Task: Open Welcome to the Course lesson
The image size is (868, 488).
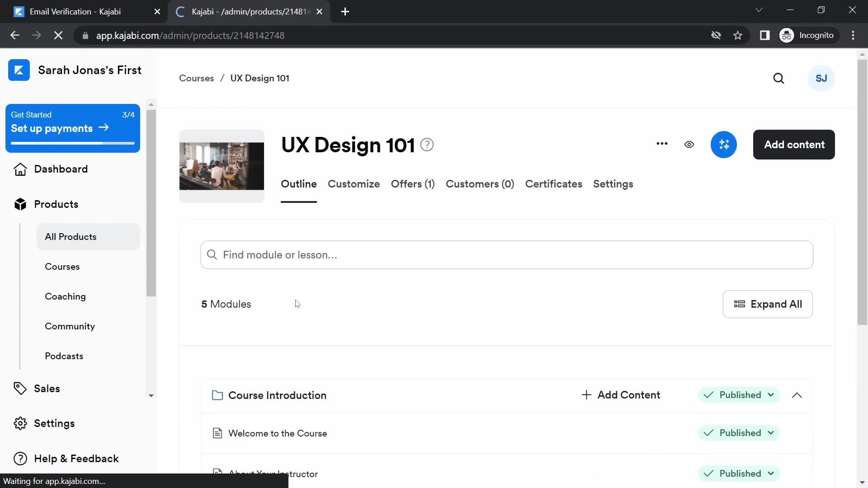Action: (278, 433)
